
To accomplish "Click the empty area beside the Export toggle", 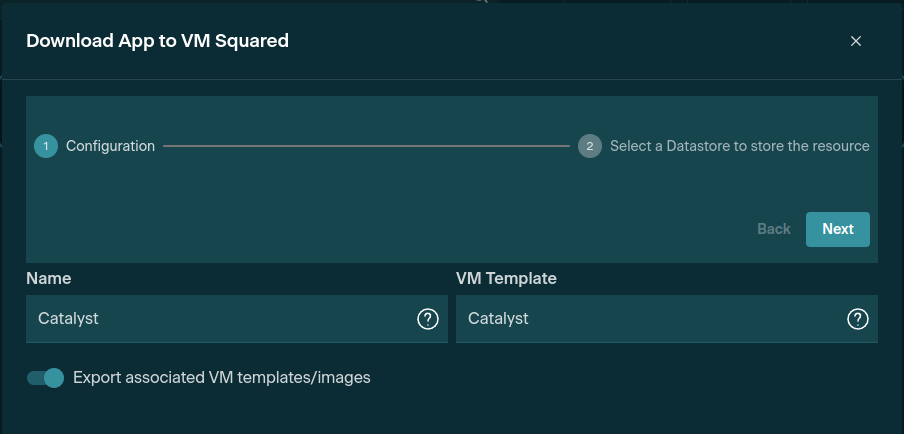I will 620,378.
